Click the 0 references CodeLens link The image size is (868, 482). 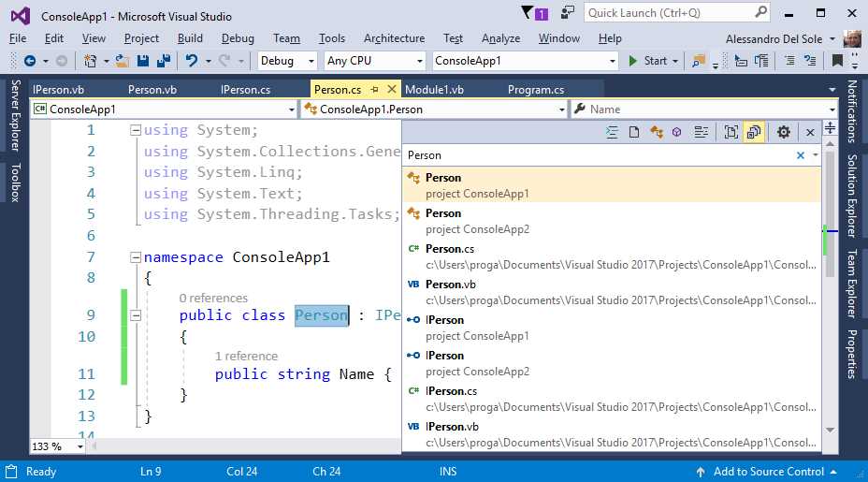(213, 298)
